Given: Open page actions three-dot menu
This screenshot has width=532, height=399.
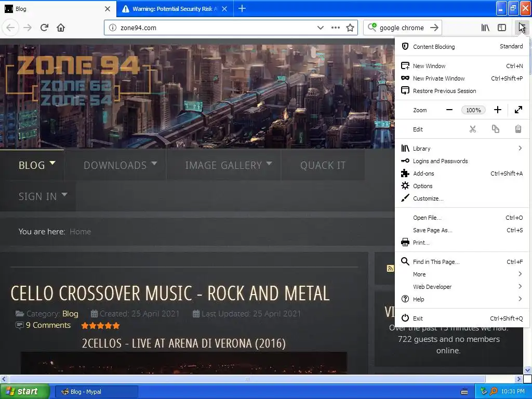Looking at the screenshot, I should pyautogui.click(x=335, y=28).
